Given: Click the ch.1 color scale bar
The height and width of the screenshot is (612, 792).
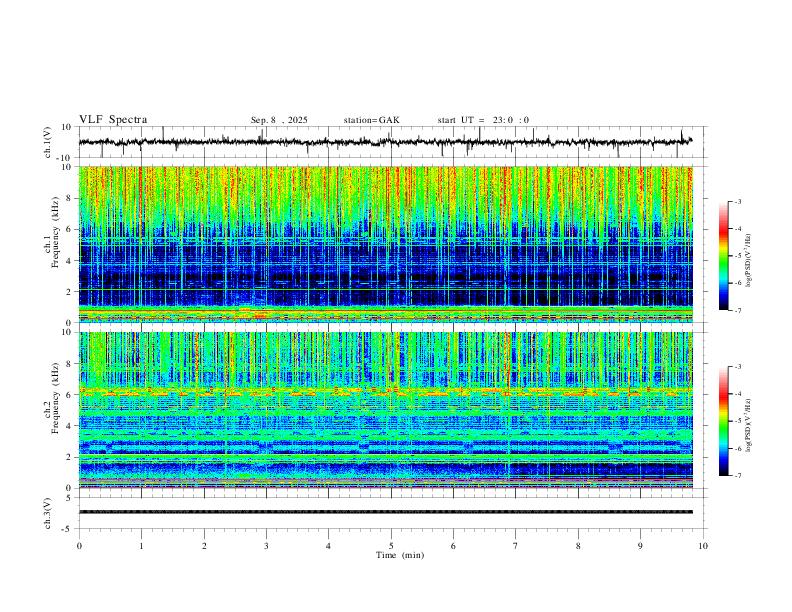Looking at the screenshot, I should tap(724, 256).
